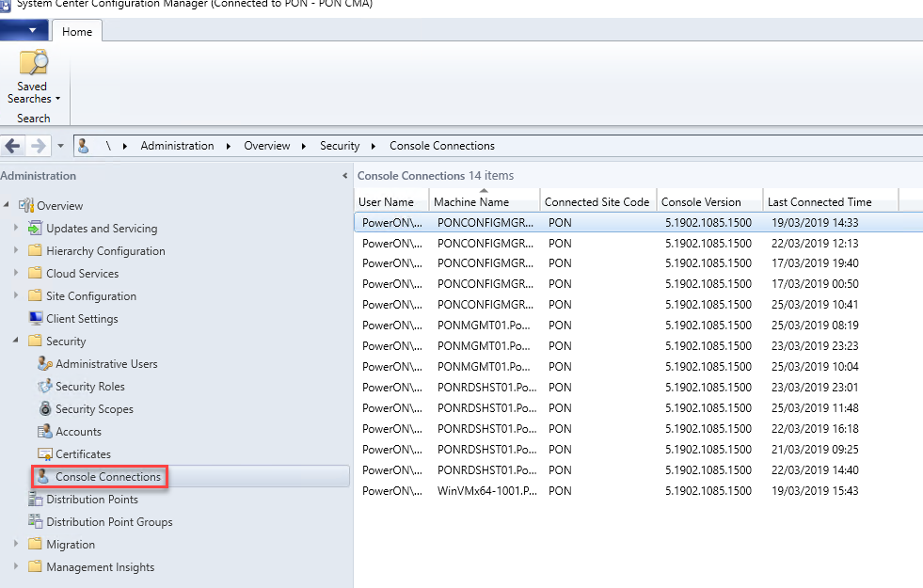The image size is (923, 588).
Task: Open the Home ribbon tab
Action: pyautogui.click(x=77, y=31)
